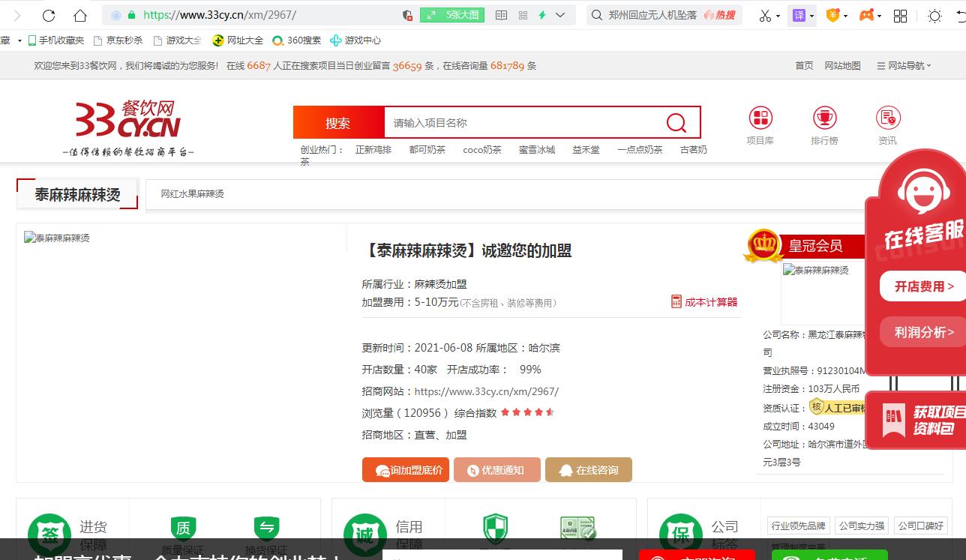
Task: Click the 询加盟底价 button
Action: (x=406, y=470)
